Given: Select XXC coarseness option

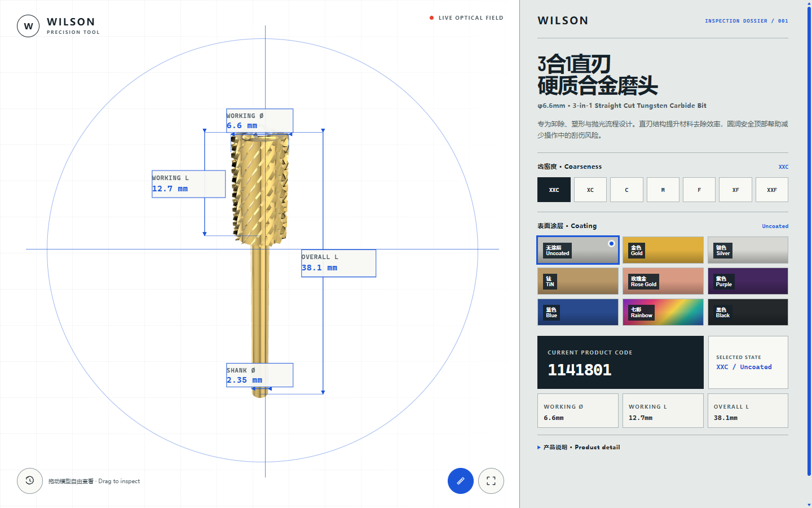Looking at the screenshot, I should 554,190.
